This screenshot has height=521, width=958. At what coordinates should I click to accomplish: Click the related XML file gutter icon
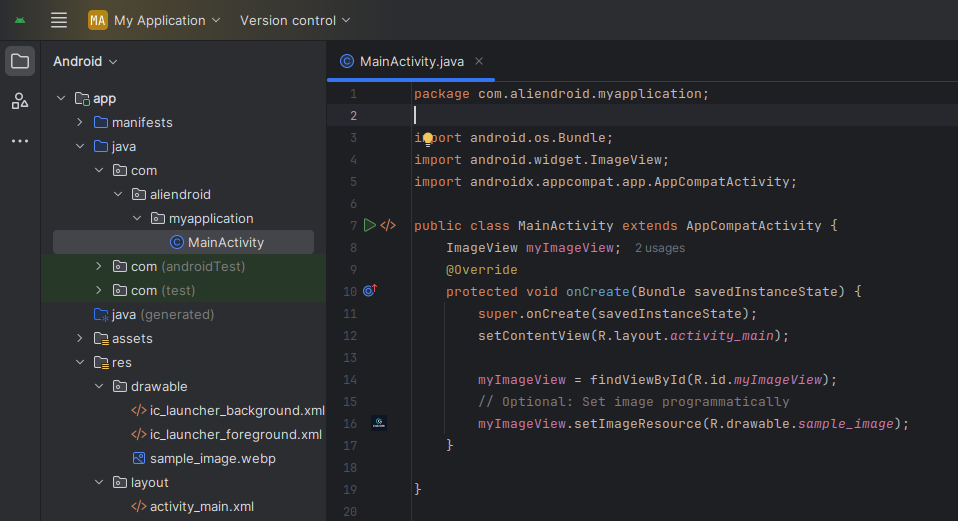[x=388, y=225]
